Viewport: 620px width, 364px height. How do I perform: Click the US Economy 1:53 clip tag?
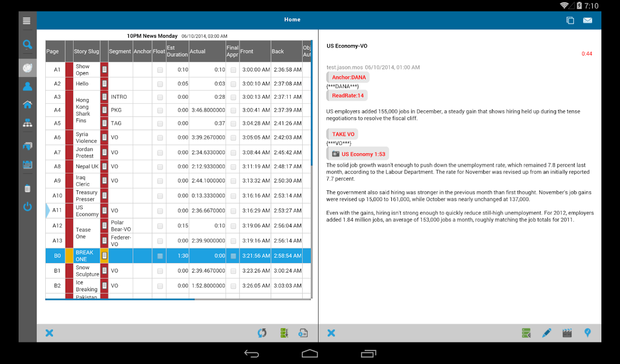tap(357, 154)
